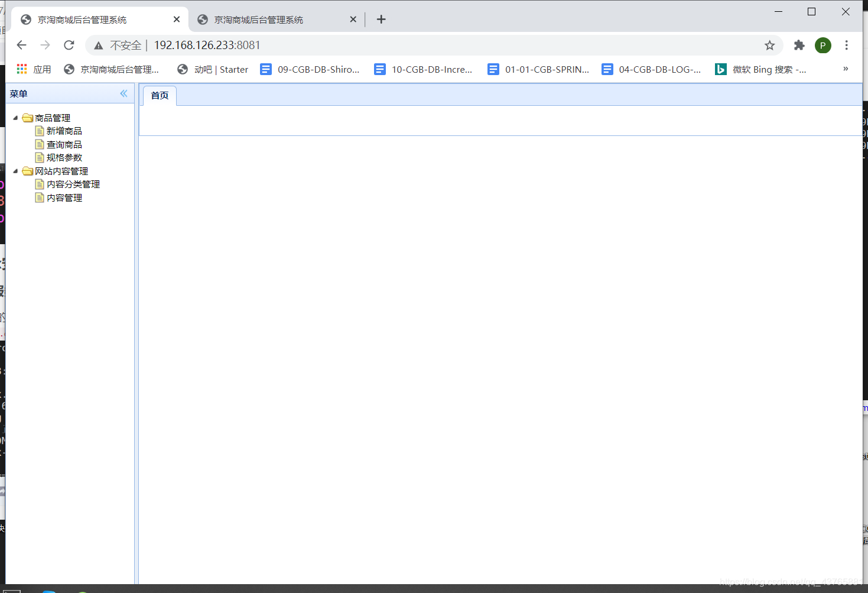Click the 新增商品 document icon
868x593 pixels.
tap(40, 131)
